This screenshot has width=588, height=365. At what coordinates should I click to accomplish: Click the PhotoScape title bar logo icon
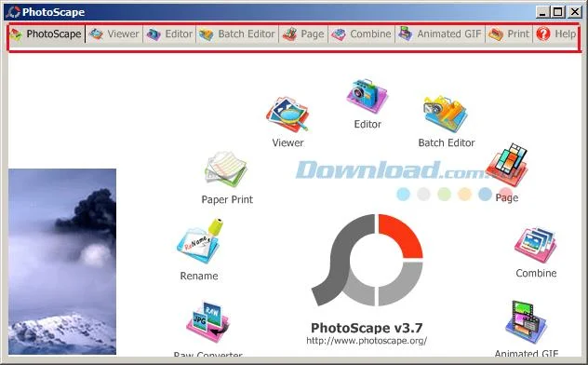(13, 12)
